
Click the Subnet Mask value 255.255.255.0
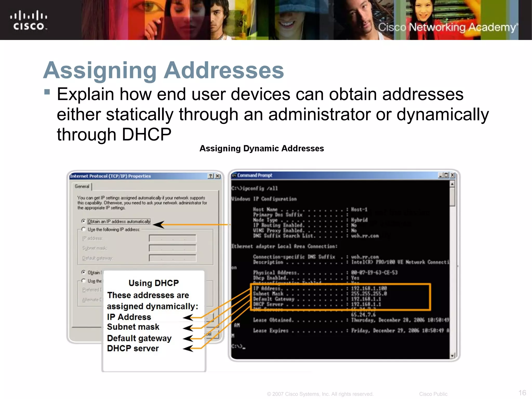coord(369,294)
